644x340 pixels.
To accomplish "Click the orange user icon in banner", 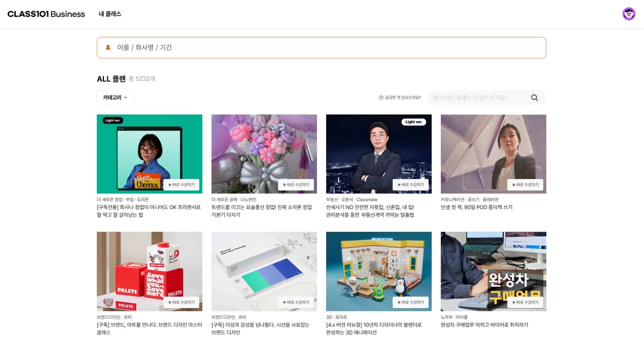I will tap(108, 47).
